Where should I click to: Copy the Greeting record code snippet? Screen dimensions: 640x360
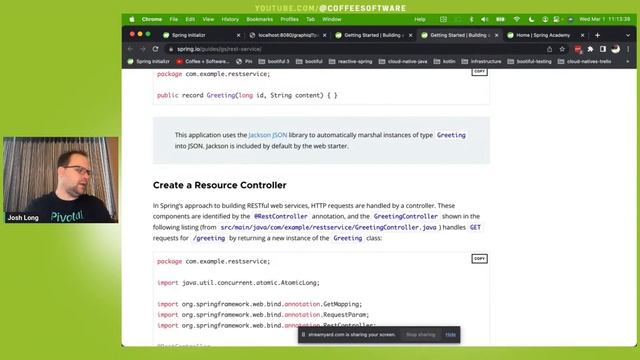pyautogui.click(x=479, y=72)
